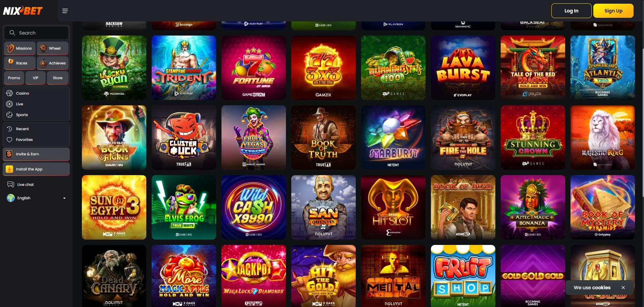Open the Promo tab
Viewport: 644px width, 307px height.
click(x=14, y=78)
